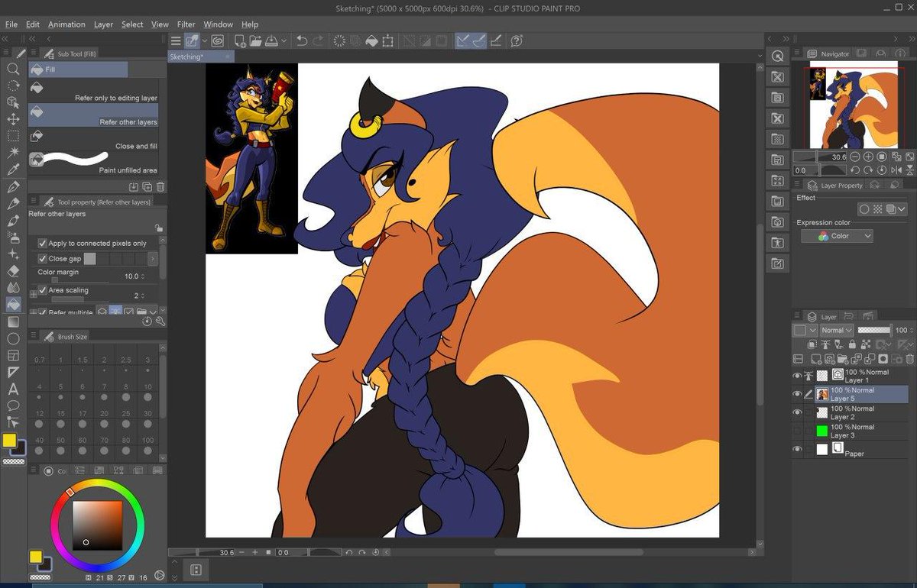Hide Layer 2 with its eye icon
Image resolution: width=917 pixels, height=588 pixels.
pos(798,412)
